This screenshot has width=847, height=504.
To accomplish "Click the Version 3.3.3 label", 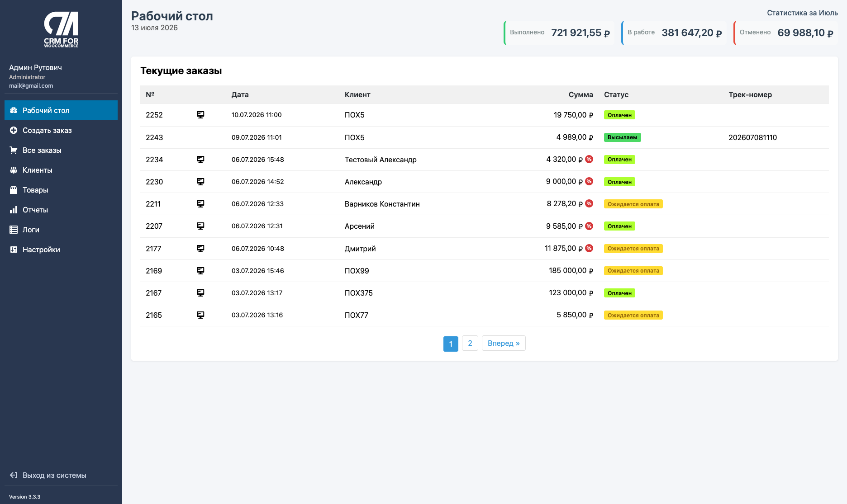I will click(x=24, y=497).
